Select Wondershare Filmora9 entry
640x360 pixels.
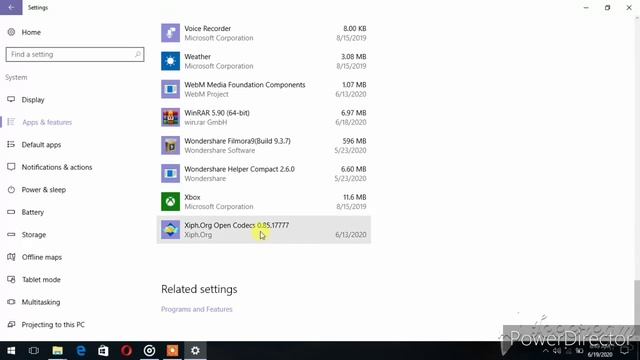tap(264, 146)
